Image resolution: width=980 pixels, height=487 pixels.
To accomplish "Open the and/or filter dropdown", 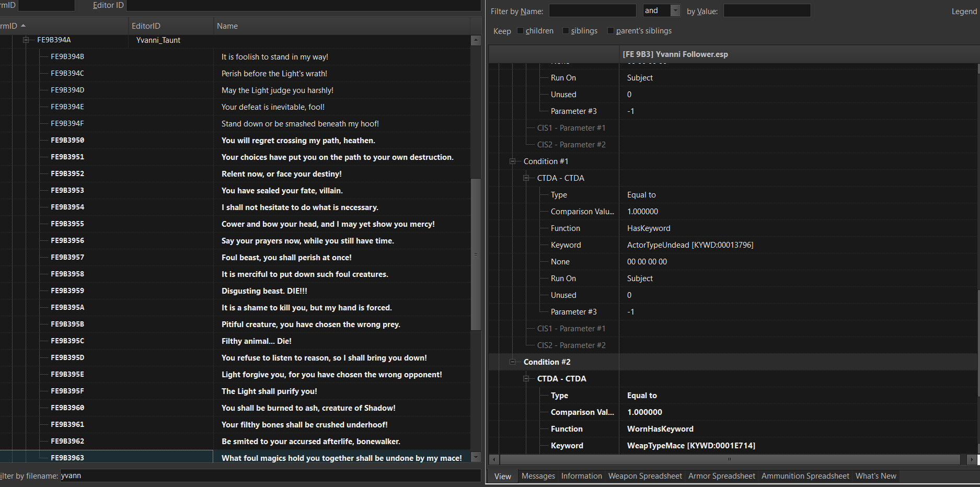I will point(675,10).
